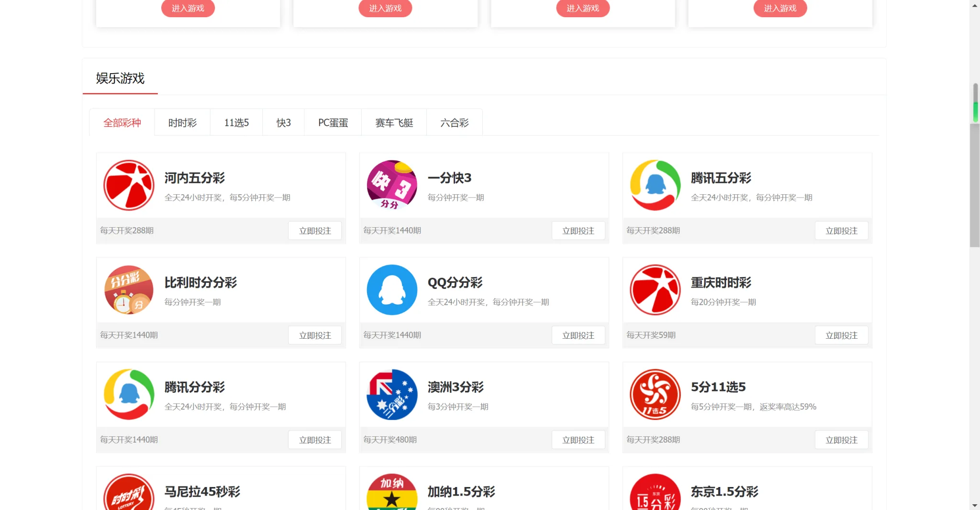This screenshot has width=980, height=510.
Task: Switch to the 时时彩 tab
Action: click(x=182, y=122)
